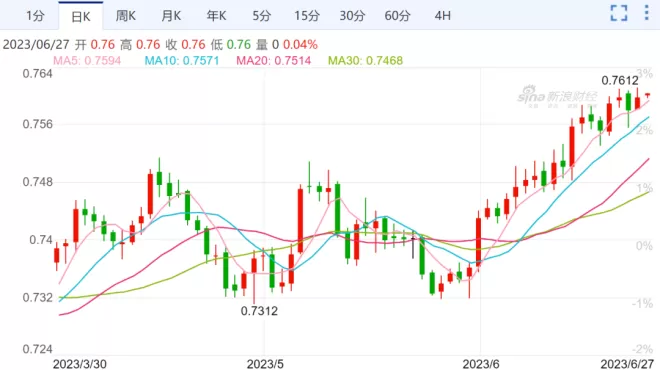Click the 2023/6/27 date axis label
The image size is (660, 370).
point(627,364)
